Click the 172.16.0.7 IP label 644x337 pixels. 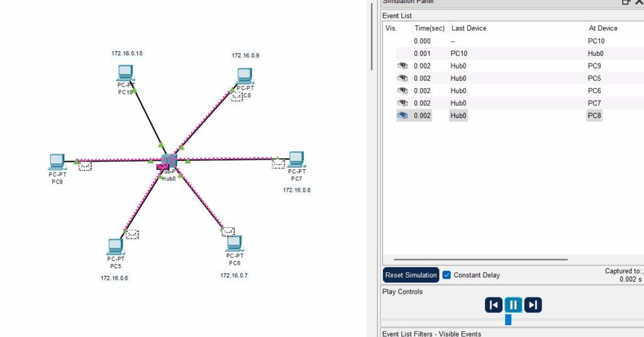pos(234,275)
